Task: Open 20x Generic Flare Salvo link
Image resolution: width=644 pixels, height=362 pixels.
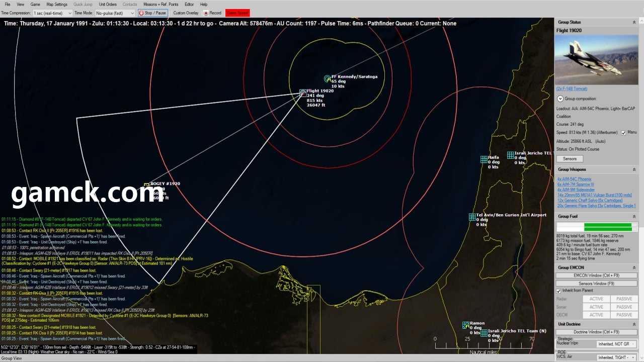Action: click(x=596, y=206)
